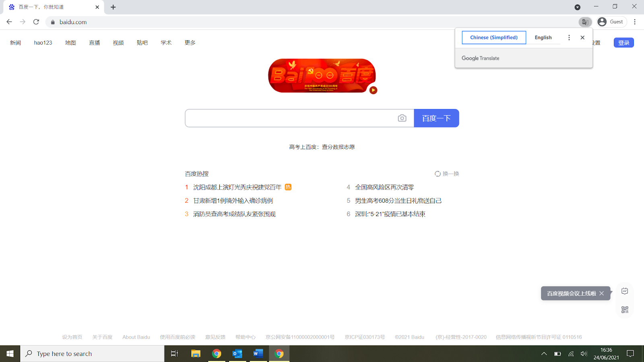Screen dimensions: 644x362
Task: Open Word from the taskbar
Action: point(258,354)
